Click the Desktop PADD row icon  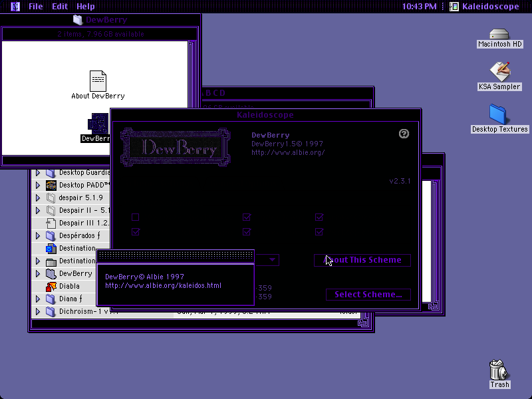(51, 186)
